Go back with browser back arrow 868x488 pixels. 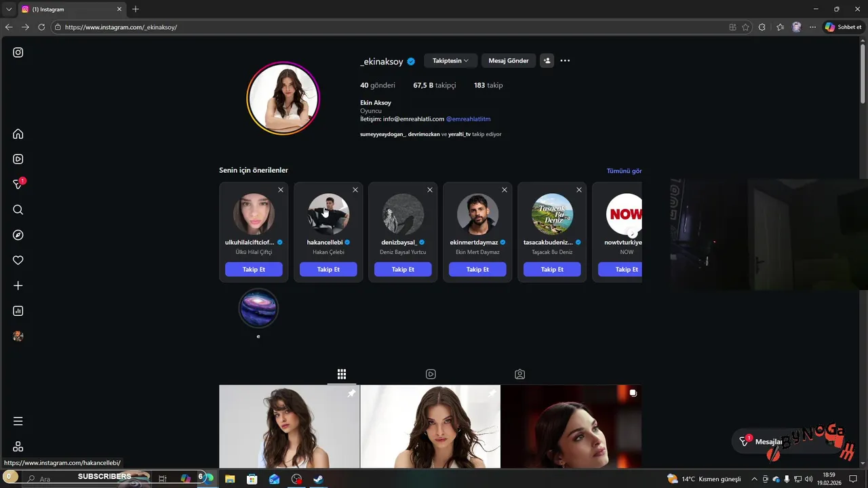coord(9,27)
